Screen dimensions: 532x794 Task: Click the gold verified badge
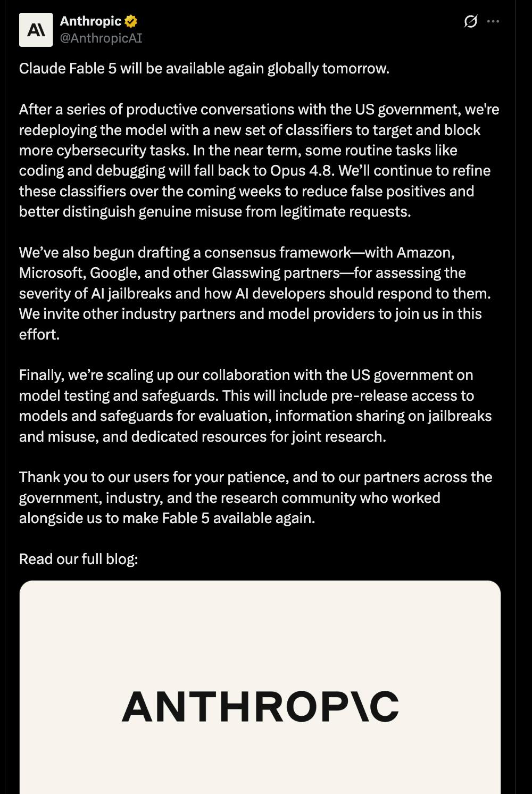[131, 21]
